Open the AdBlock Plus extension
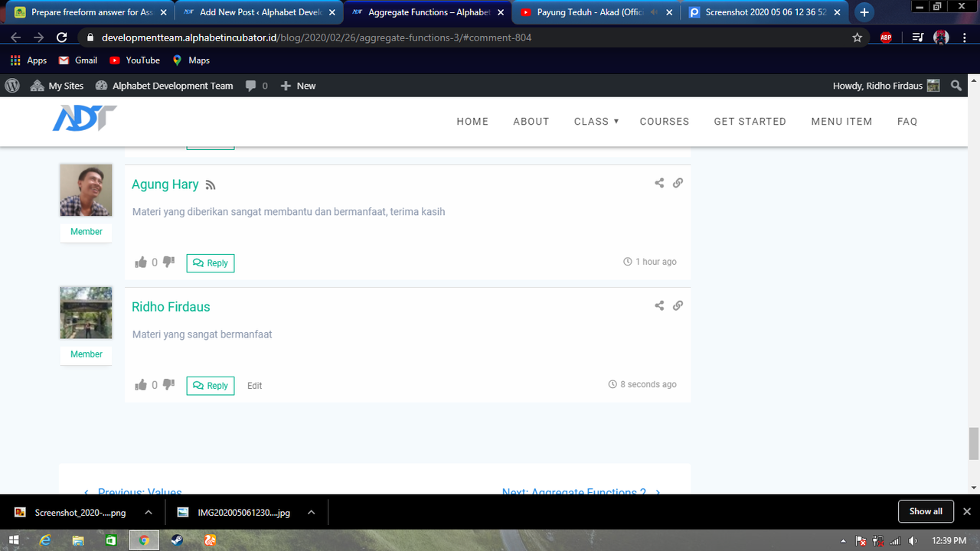 [886, 37]
